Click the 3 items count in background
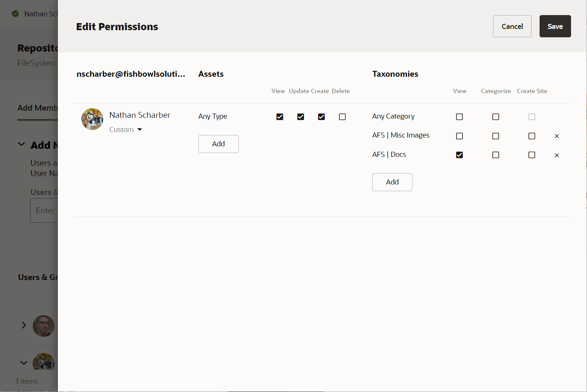The image size is (587, 392). click(x=26, y=381)
